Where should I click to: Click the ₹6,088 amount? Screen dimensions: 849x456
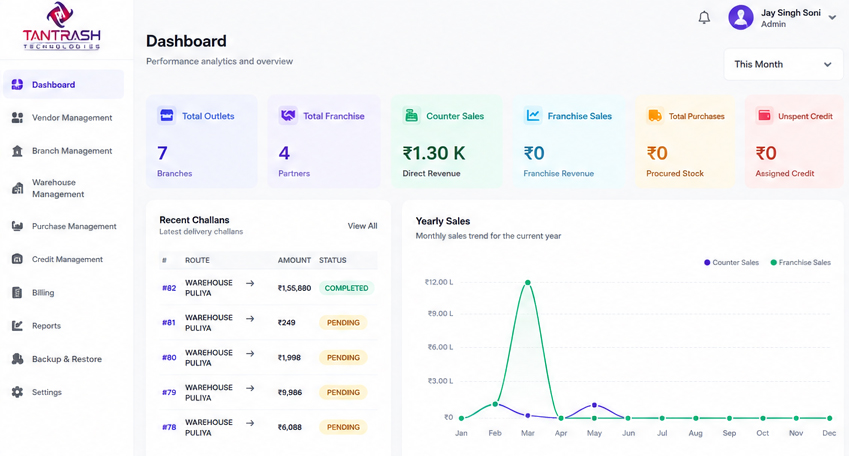290,427
